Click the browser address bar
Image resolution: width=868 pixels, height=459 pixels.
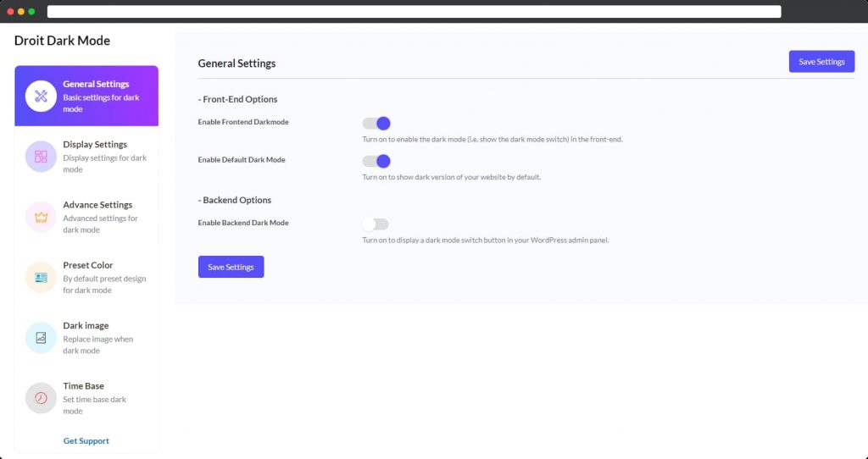point(414,11)
